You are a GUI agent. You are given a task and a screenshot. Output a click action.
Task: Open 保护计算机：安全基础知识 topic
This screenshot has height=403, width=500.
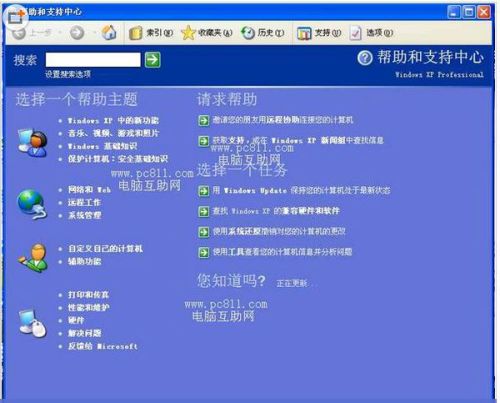118,159
